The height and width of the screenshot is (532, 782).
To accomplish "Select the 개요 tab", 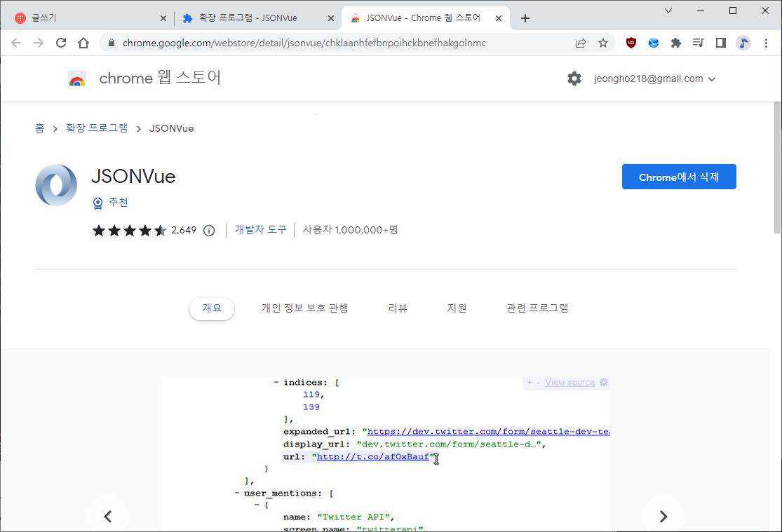I will coord(212,308).
